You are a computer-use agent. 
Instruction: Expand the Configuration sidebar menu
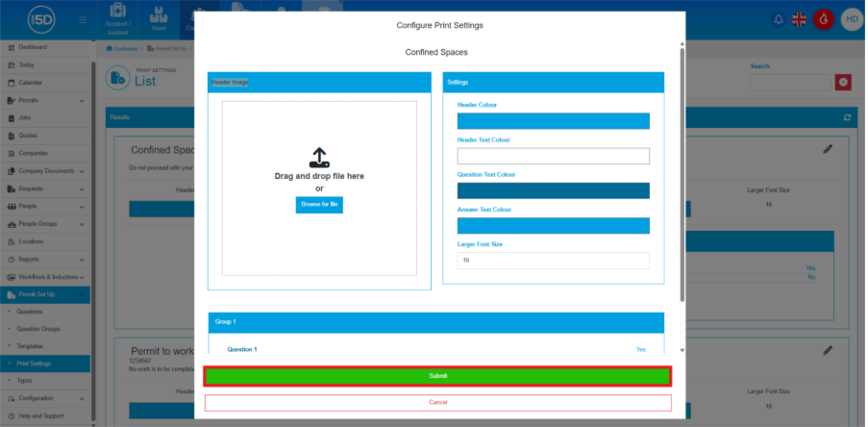coord(45,398)
